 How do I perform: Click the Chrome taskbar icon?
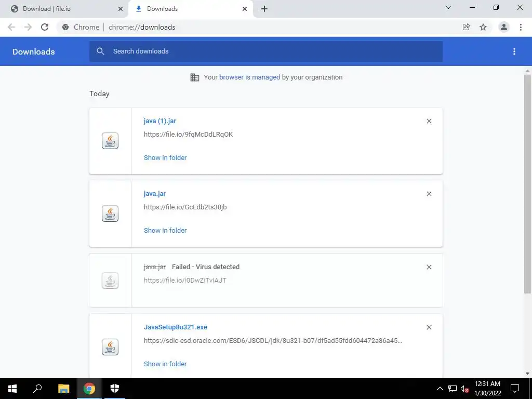(89, 389)
